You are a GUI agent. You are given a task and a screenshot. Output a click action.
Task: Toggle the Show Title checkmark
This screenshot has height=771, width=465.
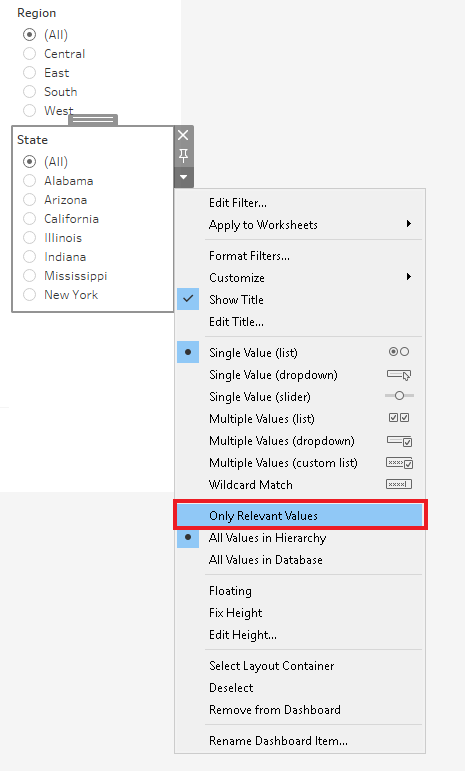(188, 299)
